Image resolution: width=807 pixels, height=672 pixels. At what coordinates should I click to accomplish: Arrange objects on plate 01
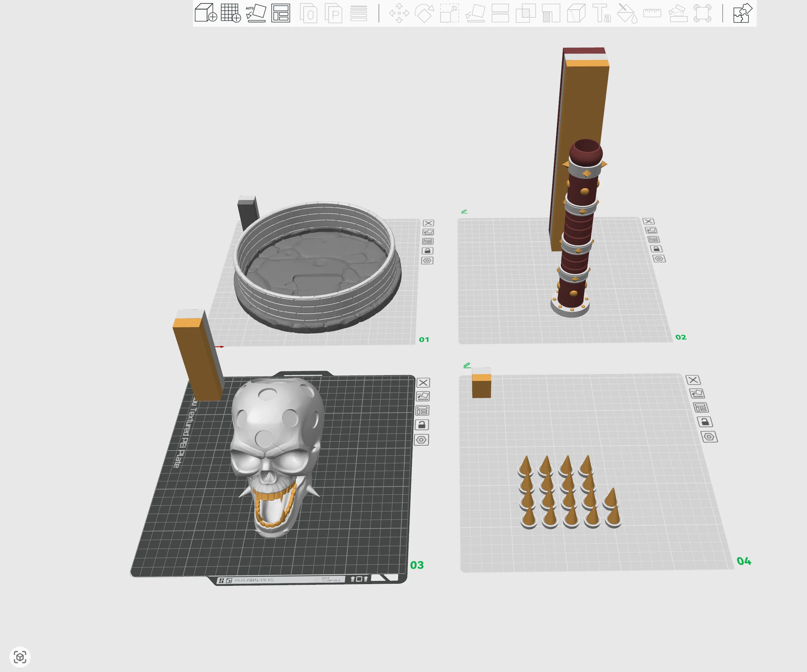coord(428,242)
